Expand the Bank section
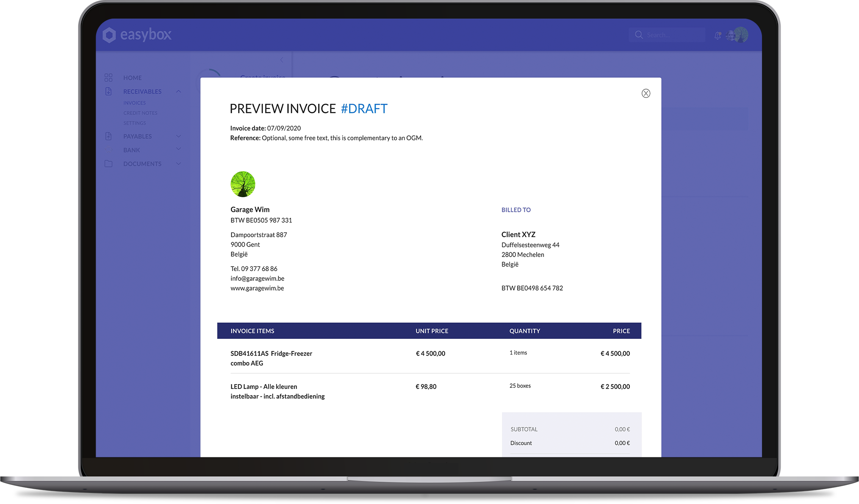This screenshot has width=859, height=504. 179,150
